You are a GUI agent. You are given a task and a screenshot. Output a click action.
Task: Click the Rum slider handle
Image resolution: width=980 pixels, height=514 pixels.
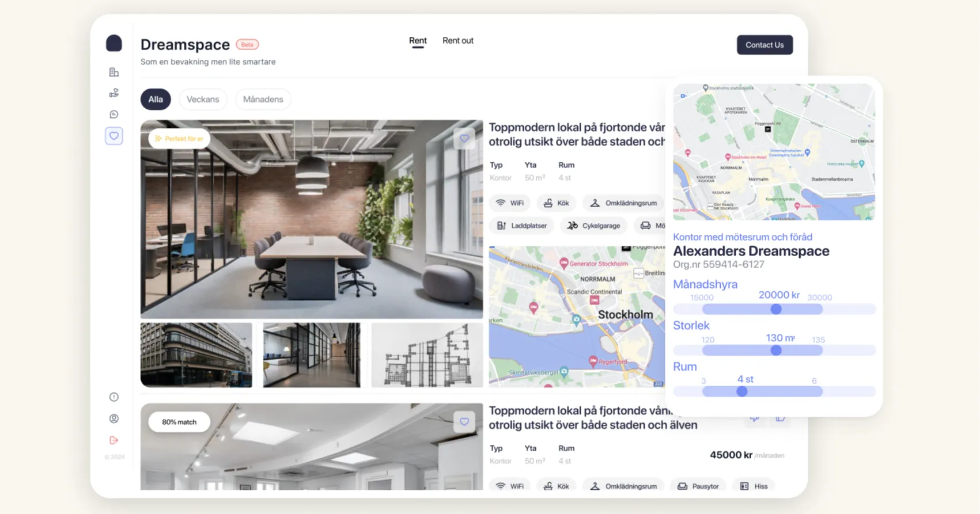point(742,391)
